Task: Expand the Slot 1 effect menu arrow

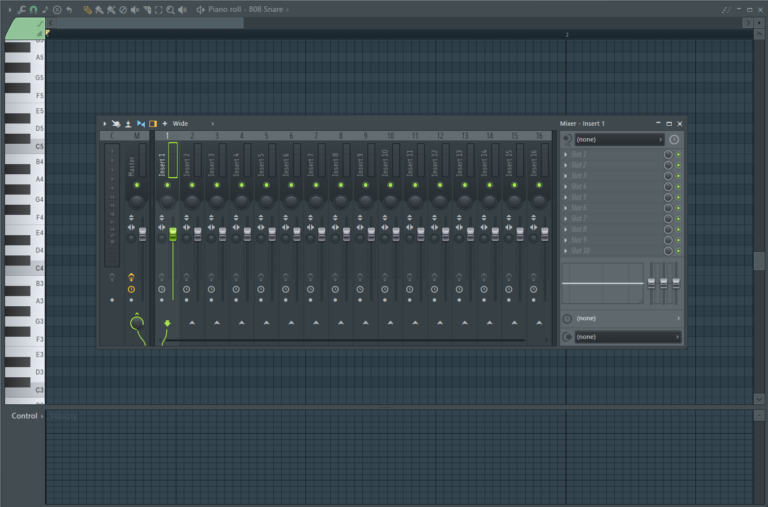Action: pos(566,154)
